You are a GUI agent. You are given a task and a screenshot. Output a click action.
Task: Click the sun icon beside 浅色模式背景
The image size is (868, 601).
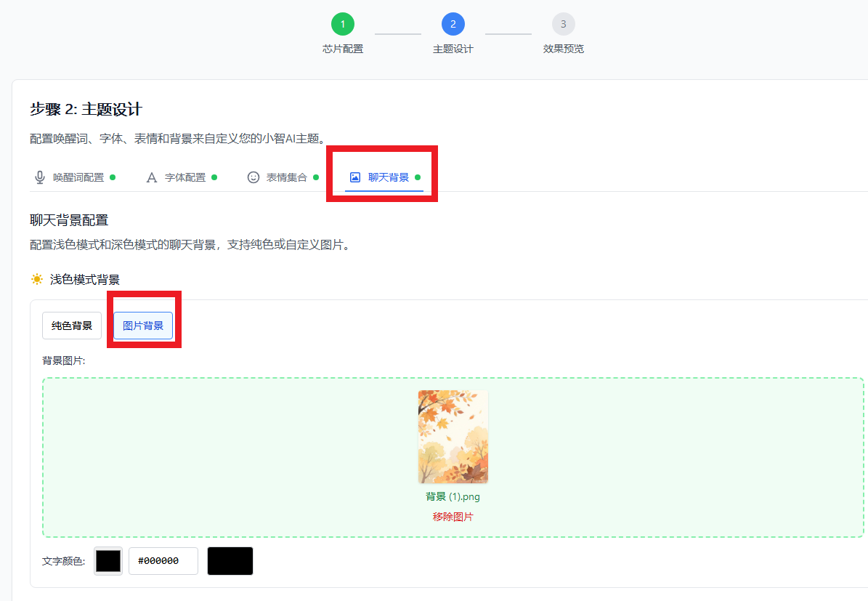coord(37,279)
